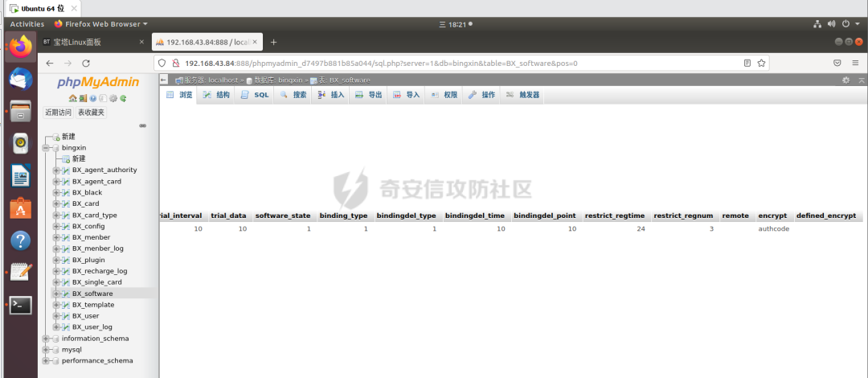Click the shield tracking protection icon
This screenshot has width=868, height=378.
(x=162, y=64)
